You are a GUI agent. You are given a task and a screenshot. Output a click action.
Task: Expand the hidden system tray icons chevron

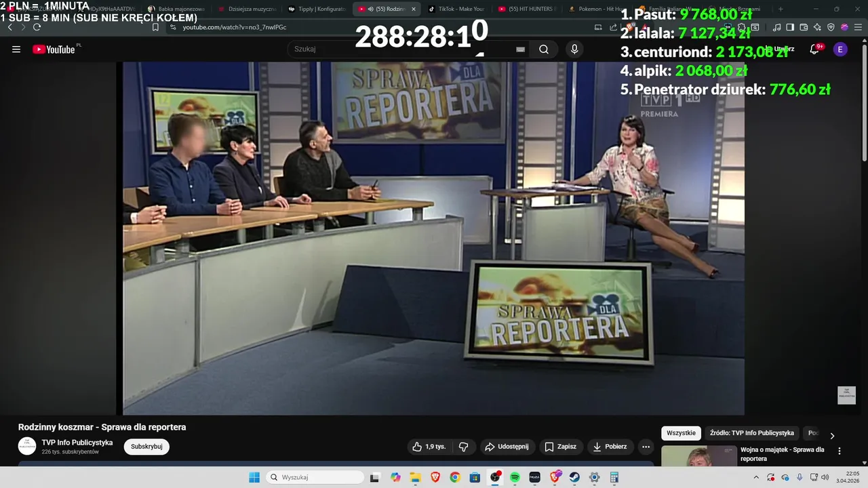756,477
